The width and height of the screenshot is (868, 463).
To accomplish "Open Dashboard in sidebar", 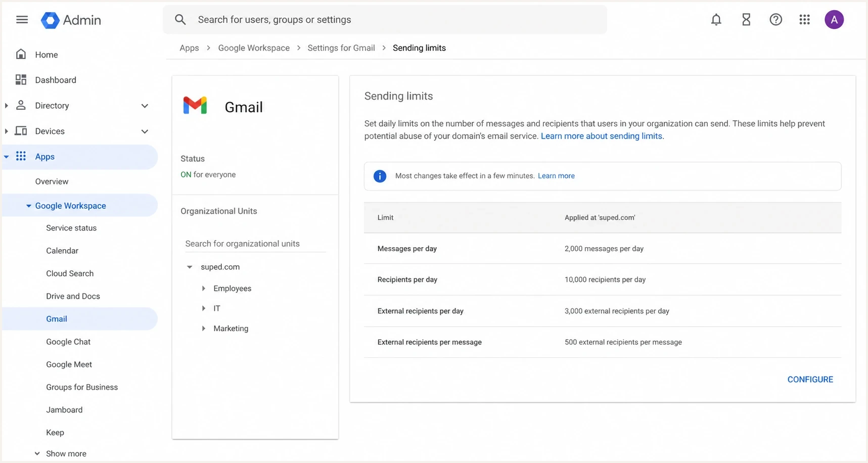I will point(56,80).
